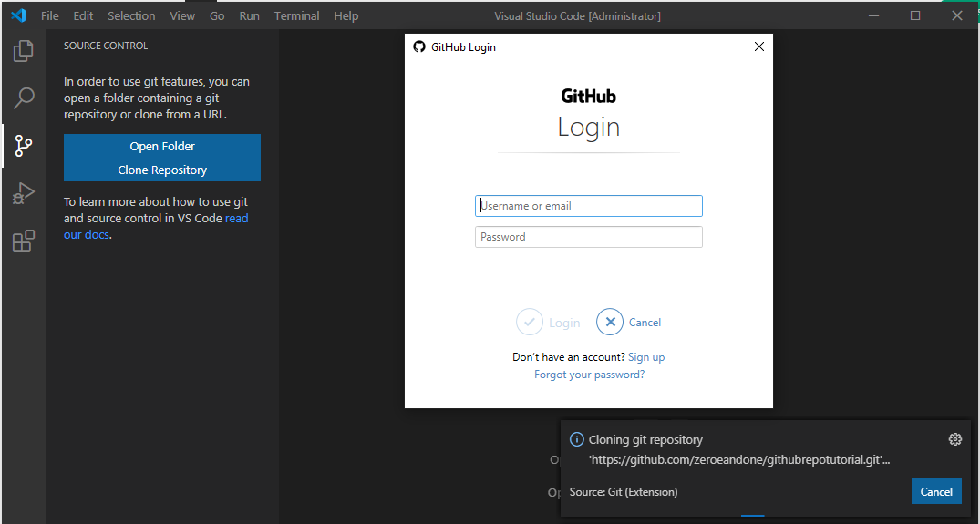This screenshot has width=980, height=524.
Task: Click the Cancel X circle icon
Action: click(x=610, y=323)
